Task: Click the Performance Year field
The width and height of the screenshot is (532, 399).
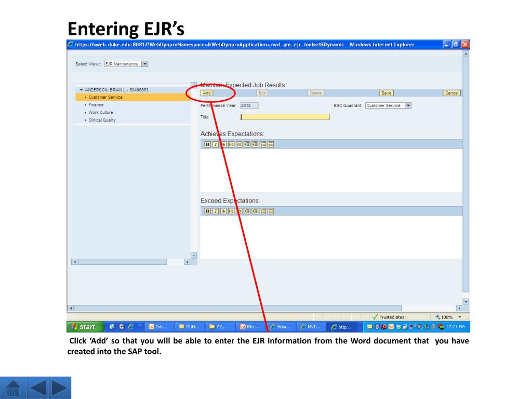Action: pos(249,105)
